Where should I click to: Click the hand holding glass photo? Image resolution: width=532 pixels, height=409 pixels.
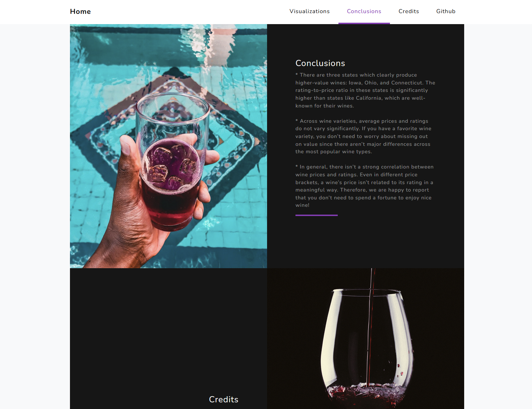pyautogui.click(x=168, y=146)
